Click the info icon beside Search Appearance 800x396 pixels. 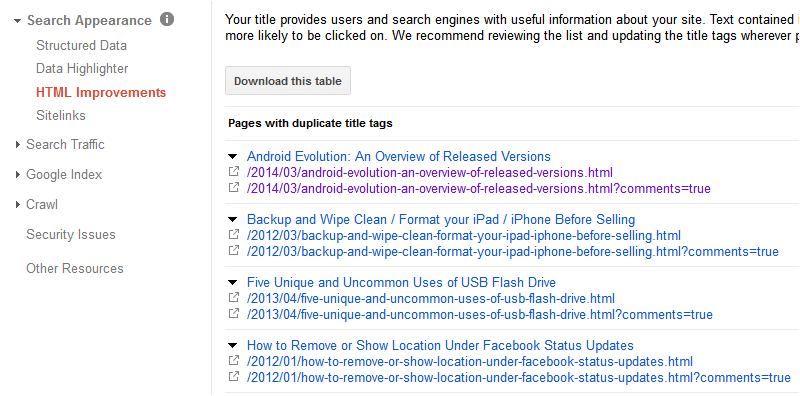[167, 19]
